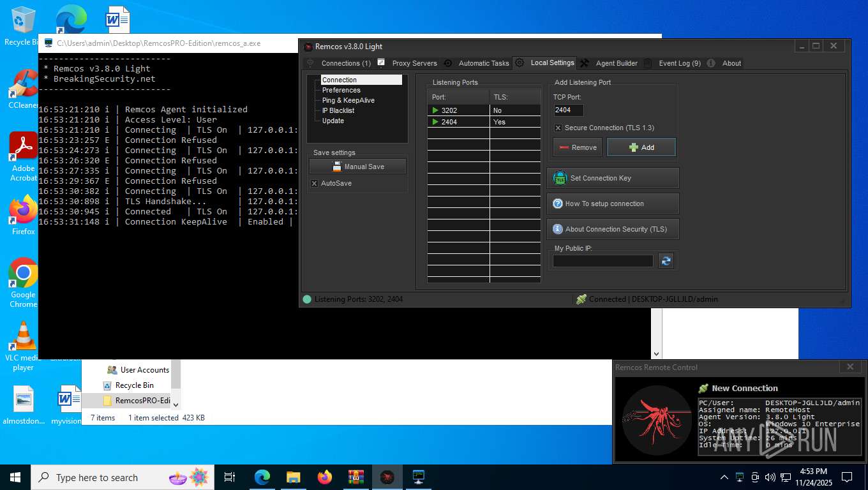Click the Remove port button

point(578,147)
